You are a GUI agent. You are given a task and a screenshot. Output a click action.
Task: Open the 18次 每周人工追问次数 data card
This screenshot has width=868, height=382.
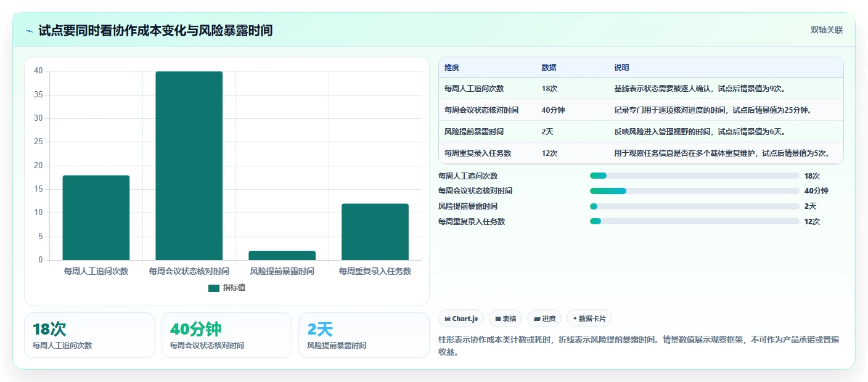click(x=90, y=335)
